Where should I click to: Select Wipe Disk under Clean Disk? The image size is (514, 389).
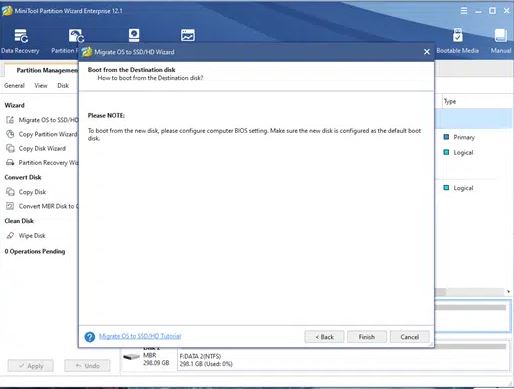pos(32,236)
